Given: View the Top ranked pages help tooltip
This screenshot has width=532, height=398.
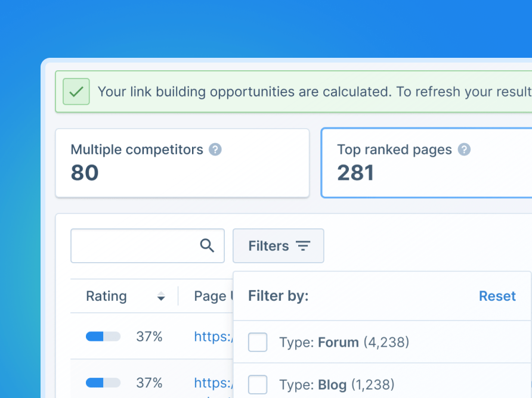Looking at the screenshot, I should pos(464,150).
